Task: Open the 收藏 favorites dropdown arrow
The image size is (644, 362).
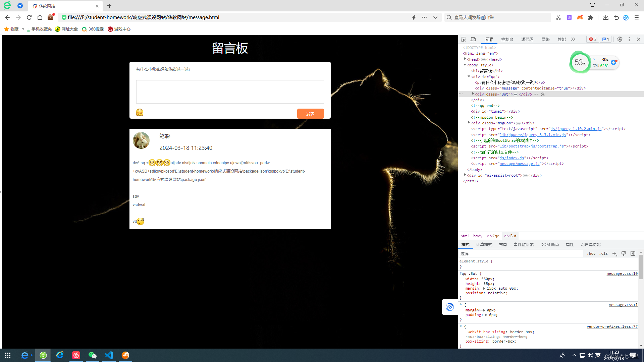Action: (23, 29)
